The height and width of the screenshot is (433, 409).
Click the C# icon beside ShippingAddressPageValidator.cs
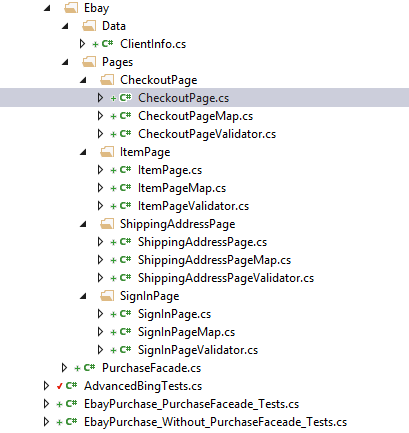tap(125, 278)
